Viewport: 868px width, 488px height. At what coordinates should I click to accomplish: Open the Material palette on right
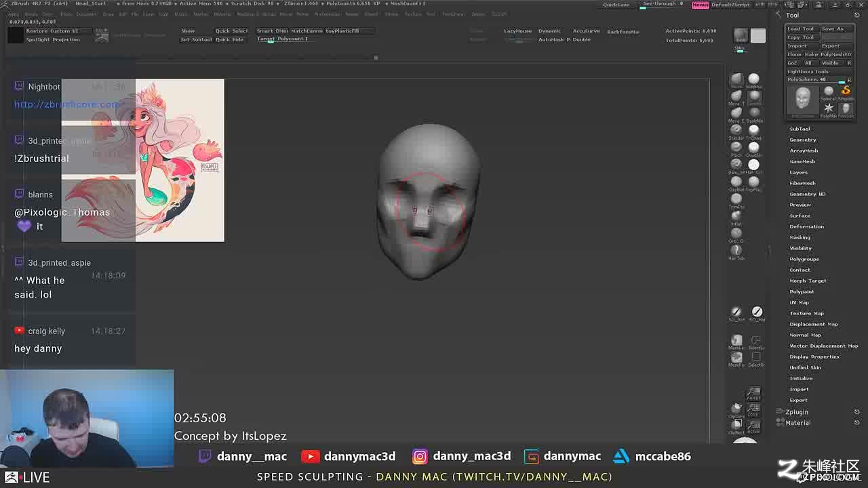[x=797, y=423]
